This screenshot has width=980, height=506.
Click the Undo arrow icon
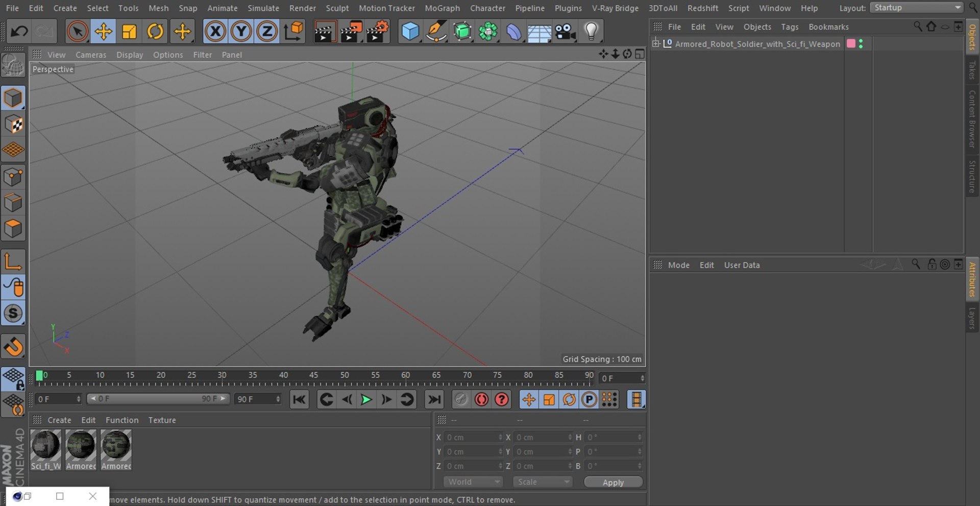coord(19,32)
